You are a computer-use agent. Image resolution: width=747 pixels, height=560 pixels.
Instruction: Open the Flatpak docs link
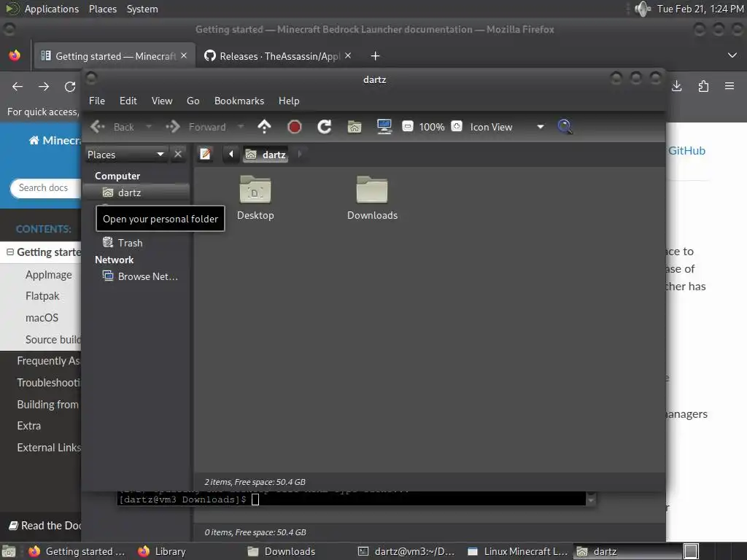(42, 296)
